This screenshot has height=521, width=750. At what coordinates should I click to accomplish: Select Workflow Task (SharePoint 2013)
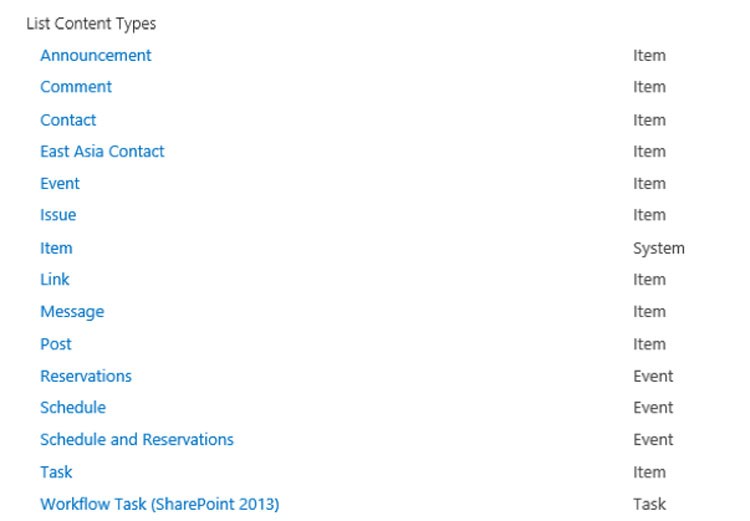[x=160, y=504]
